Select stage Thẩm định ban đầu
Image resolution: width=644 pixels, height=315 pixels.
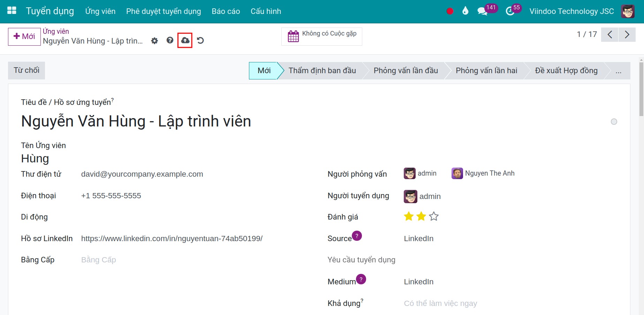[322, 71]
